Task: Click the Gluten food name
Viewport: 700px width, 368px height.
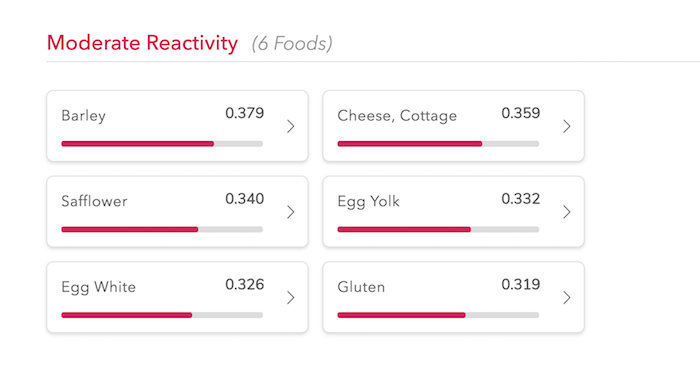Action: 361,287
